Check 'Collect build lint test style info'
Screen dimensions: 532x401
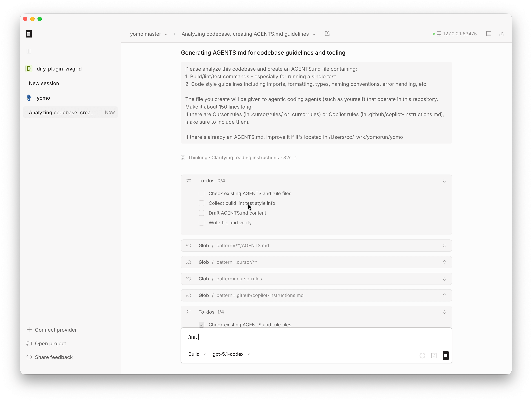(x=201, y=203)
